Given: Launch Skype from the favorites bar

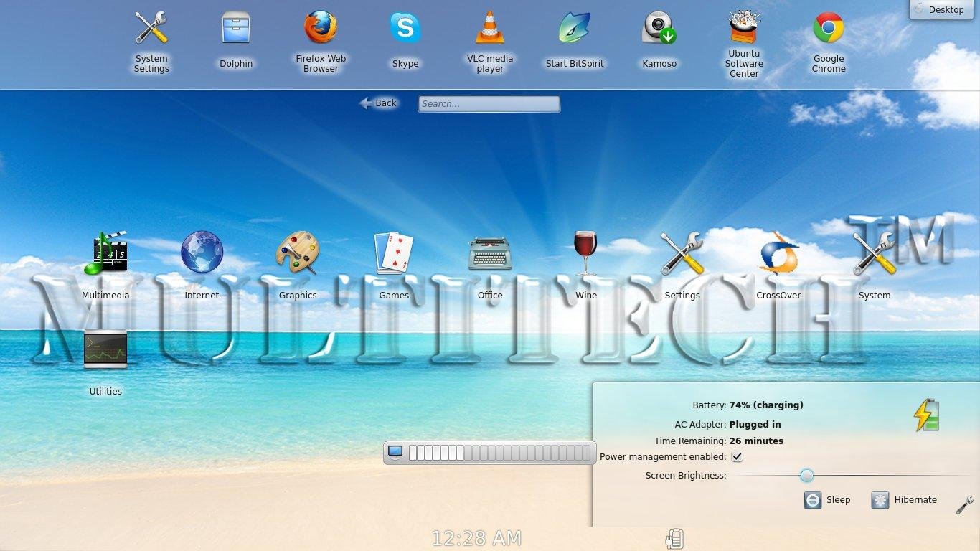Looking at the screenshot, I should click(405, 39).
